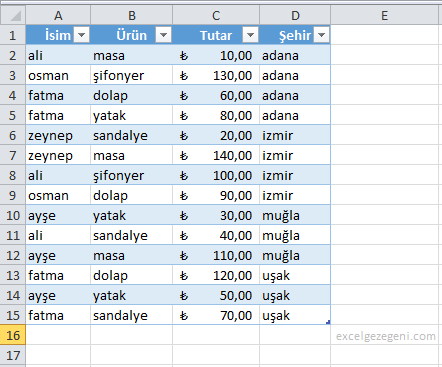Select the sandalye cell in row 6
This screenshot has width=442, height=367.
(132, 135)
